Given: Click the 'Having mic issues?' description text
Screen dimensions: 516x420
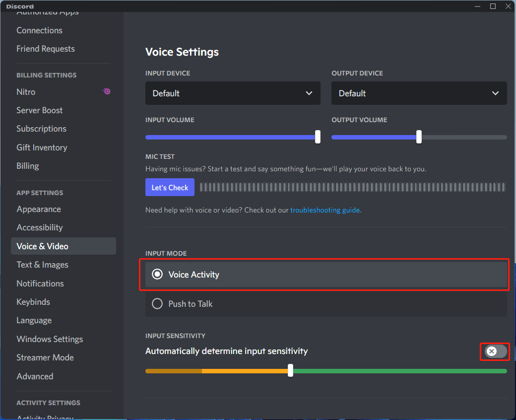Looking at the screenshot, I should coord(286,169).
